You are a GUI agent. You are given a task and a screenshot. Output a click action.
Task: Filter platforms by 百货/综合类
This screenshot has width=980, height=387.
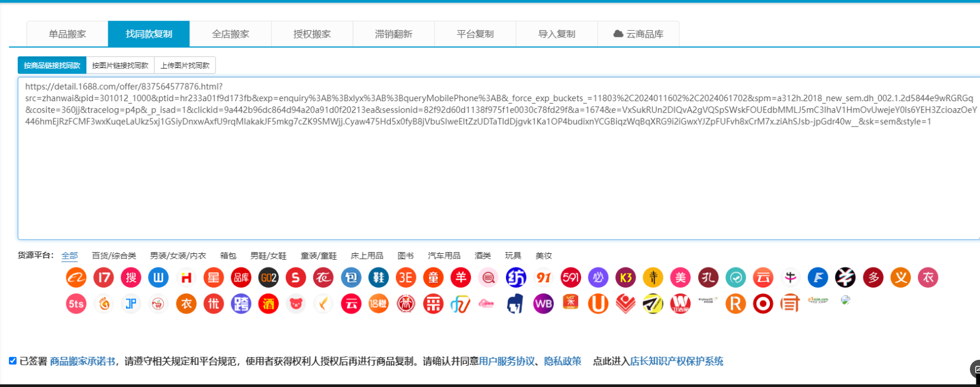pyautogui.click(x=114, y=256)
